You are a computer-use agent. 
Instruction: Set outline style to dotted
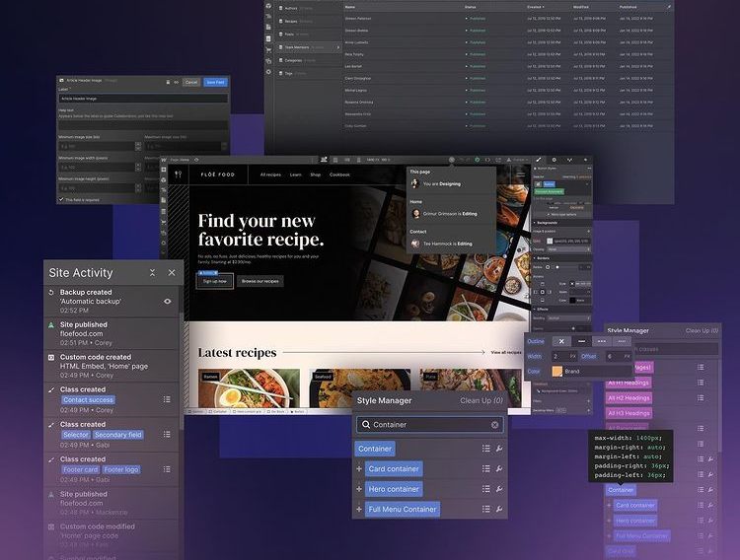(622, 341)
